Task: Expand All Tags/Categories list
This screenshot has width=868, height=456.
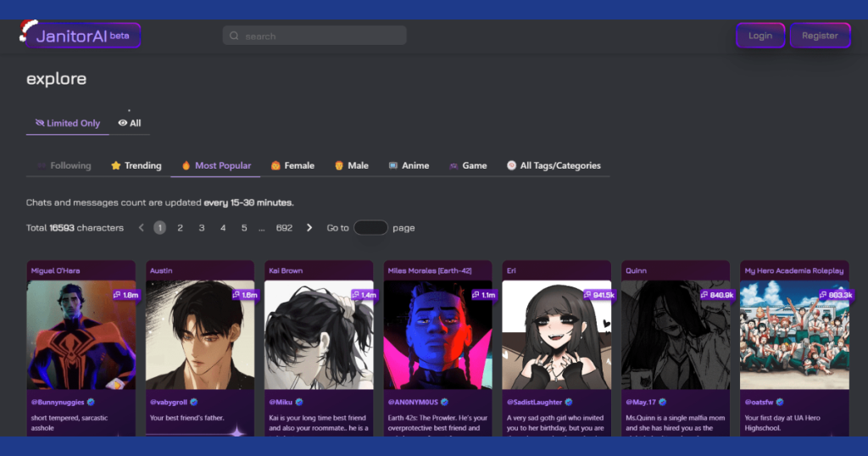Action: coord(554,165)
